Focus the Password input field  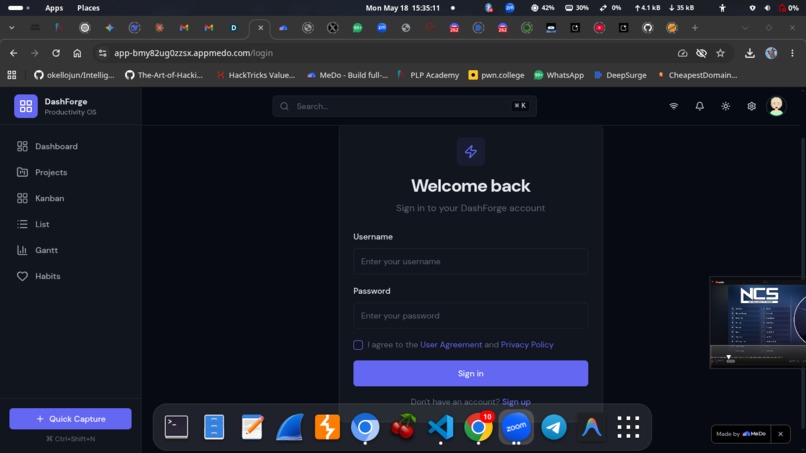(x=470, y=316)
